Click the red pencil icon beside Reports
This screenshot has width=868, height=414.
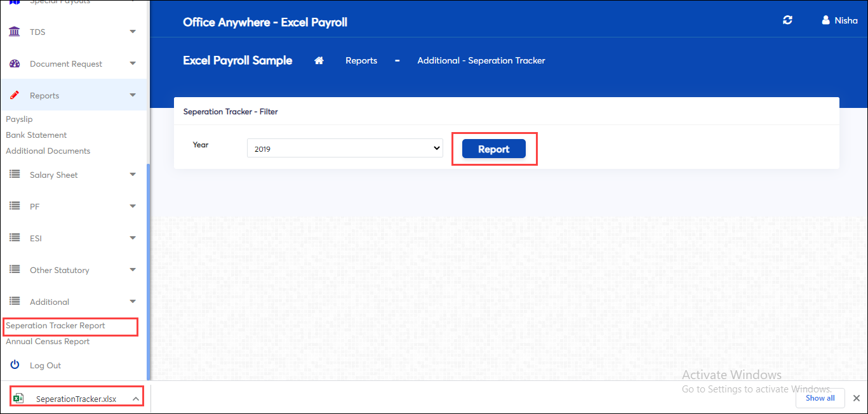[15, 95]
